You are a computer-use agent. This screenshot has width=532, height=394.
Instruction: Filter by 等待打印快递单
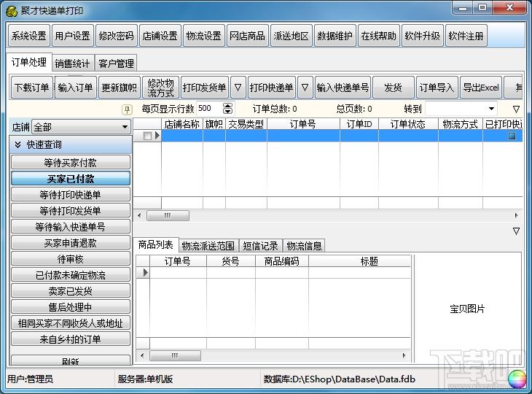pyautogui.click(x=71, y=195)
